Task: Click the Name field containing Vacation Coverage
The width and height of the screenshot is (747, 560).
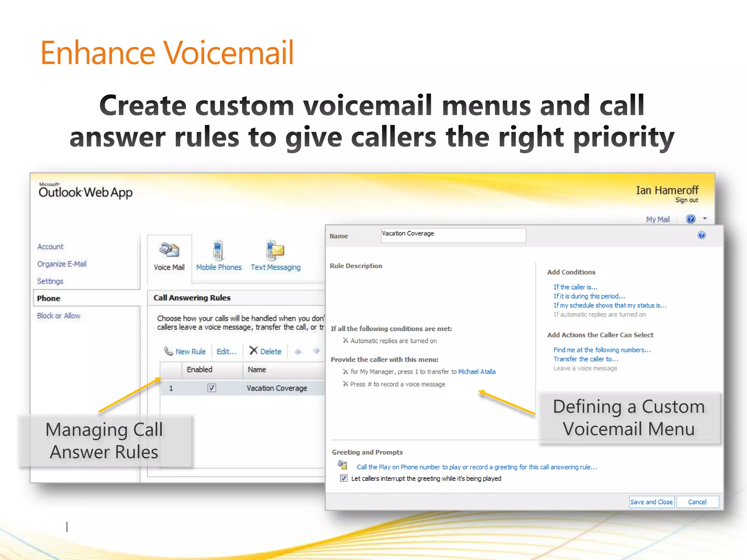Action: point(453,235)
